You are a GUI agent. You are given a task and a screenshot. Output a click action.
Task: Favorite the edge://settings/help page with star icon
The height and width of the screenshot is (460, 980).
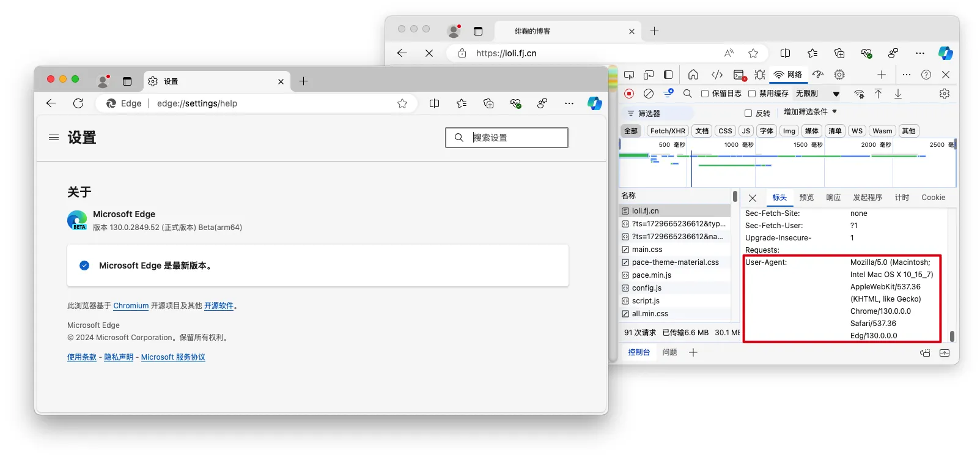click(x=402, y=103)
